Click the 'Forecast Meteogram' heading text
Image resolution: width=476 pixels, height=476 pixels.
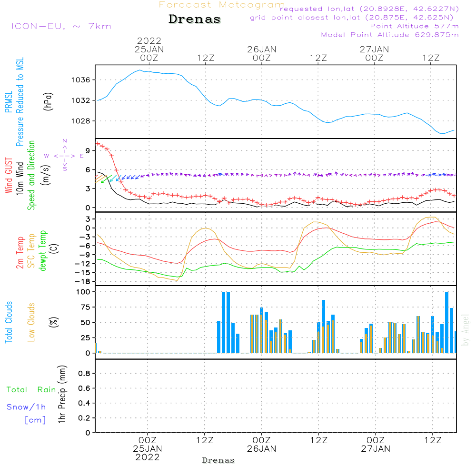point(222,5)
